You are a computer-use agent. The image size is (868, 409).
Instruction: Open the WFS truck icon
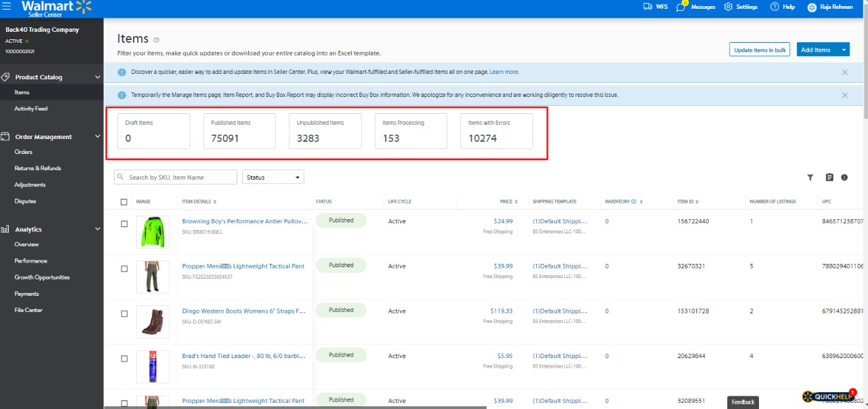click(647, 7)
